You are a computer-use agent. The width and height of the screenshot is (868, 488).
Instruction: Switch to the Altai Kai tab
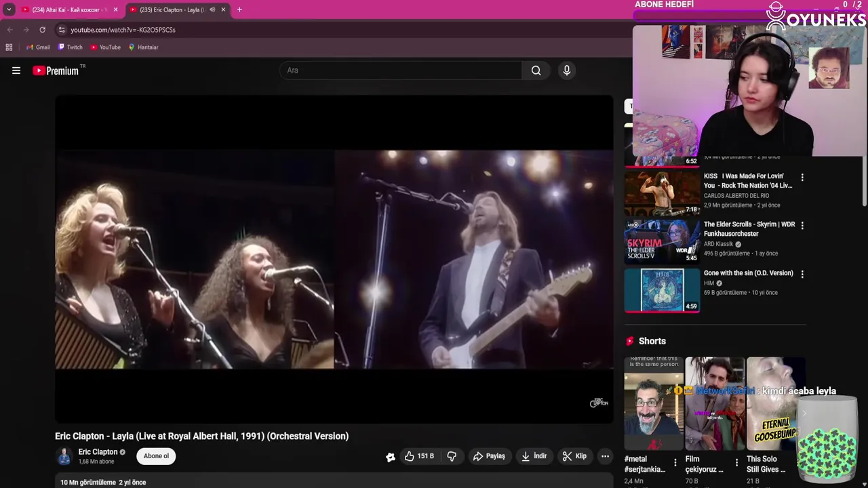pyautogui.click(x=70, y=9)
